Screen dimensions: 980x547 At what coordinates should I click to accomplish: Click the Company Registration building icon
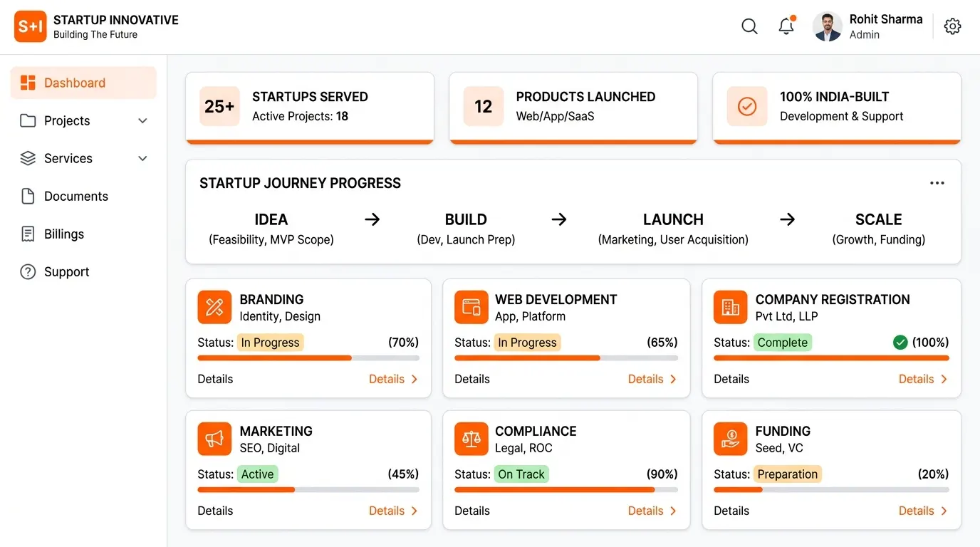pyautogui.click(x=731, y=307)
